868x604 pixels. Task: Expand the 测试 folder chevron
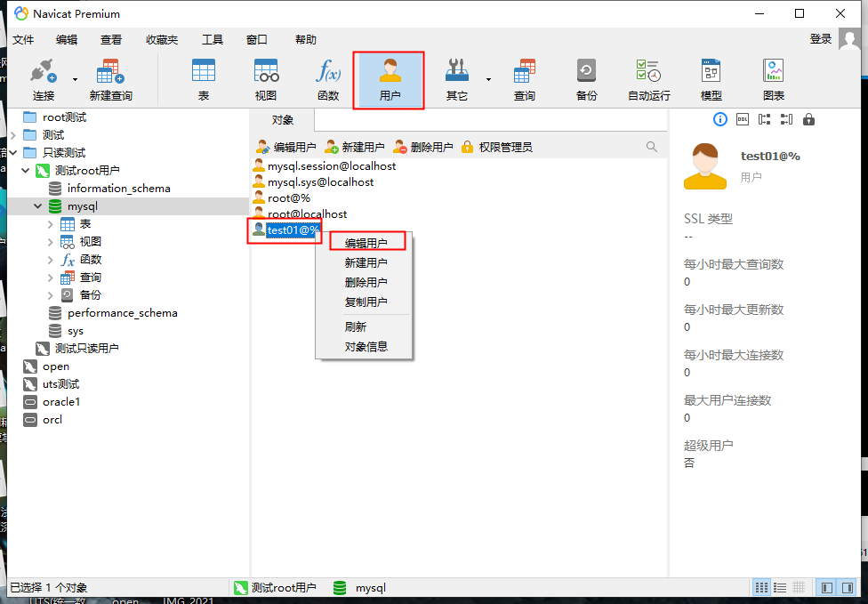pyautogui.click(x=13, y=135)
